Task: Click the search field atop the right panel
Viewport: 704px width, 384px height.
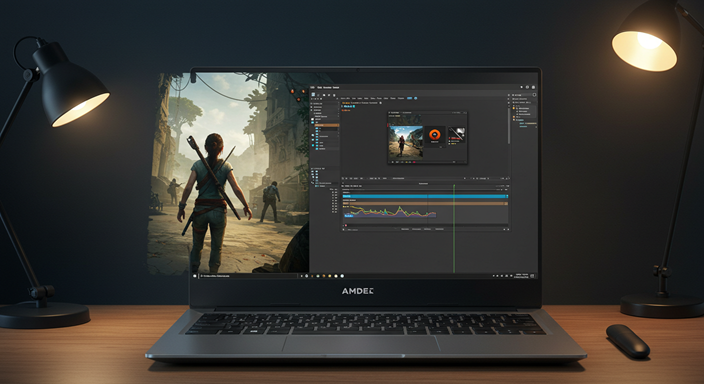Action: point(524,95)
